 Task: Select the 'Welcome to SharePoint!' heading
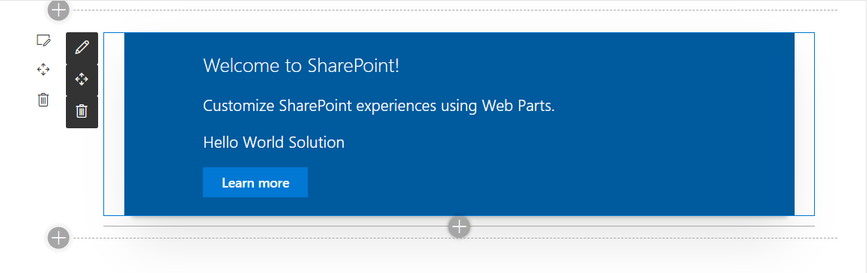click(x=301, y=65)
